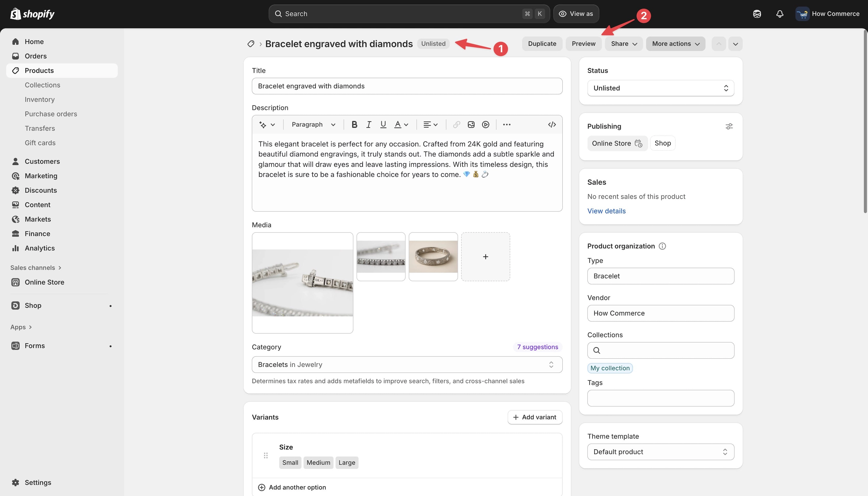868x496 pixels.
Task: Go to the previous product arrow
Action: [718, 44]
